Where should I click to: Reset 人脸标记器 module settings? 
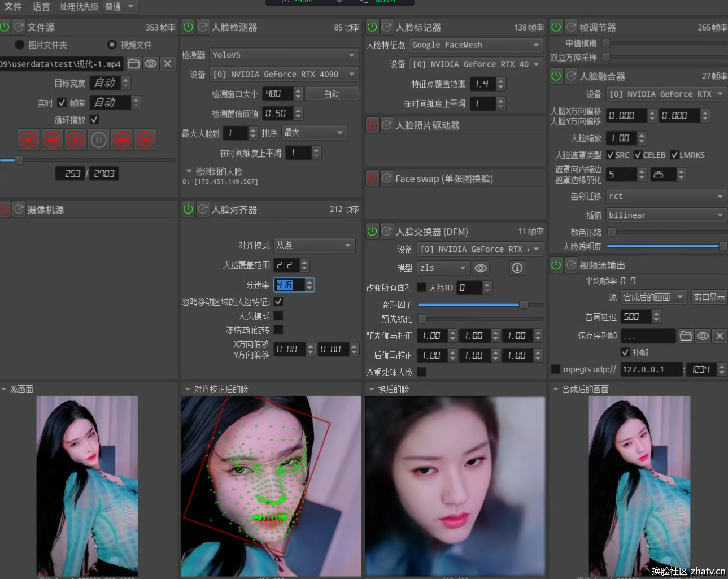(387, 27)
